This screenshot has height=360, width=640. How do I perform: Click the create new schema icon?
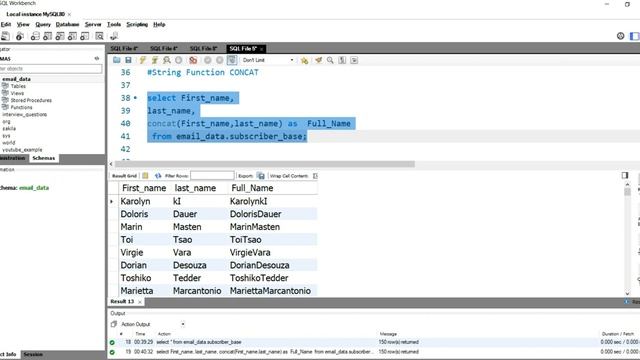36,37
